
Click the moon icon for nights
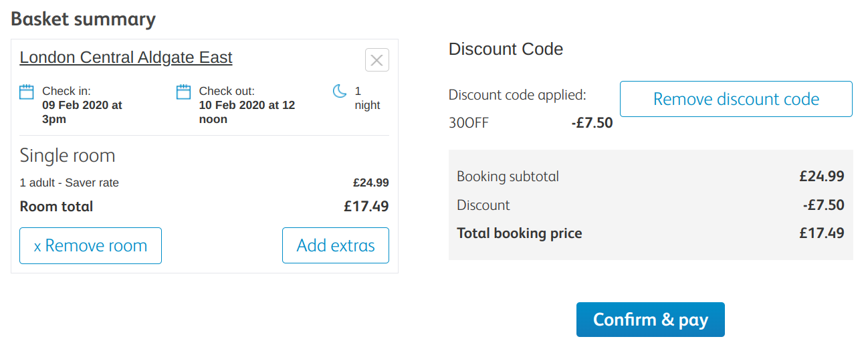click(340, 91)
